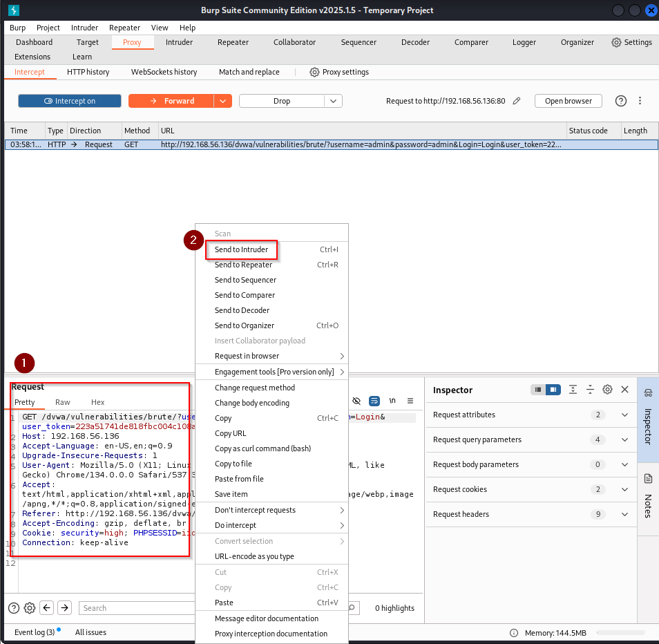Toggle line wrapping icon in request editor
This screenshot has width=659, height=644.
point(374,401)
